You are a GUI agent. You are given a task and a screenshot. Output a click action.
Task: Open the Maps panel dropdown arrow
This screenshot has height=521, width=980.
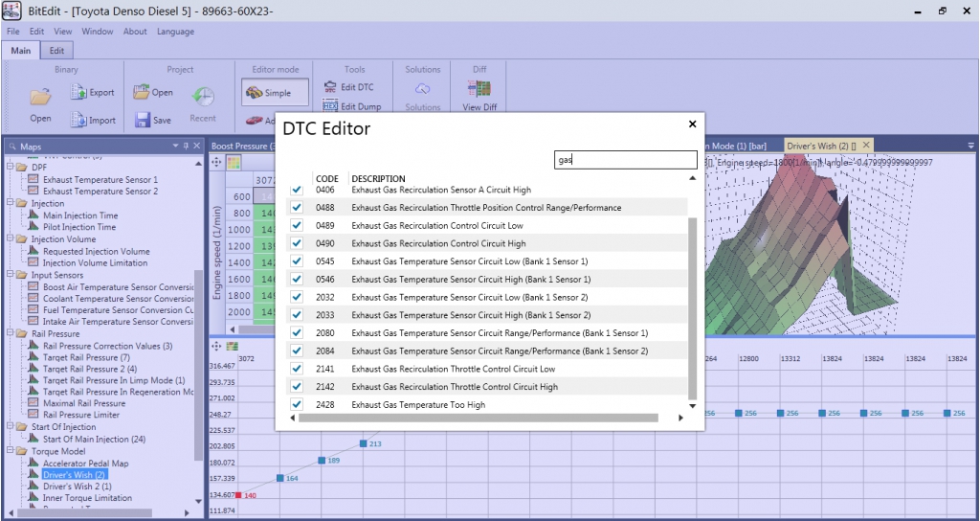coord(176,147)
